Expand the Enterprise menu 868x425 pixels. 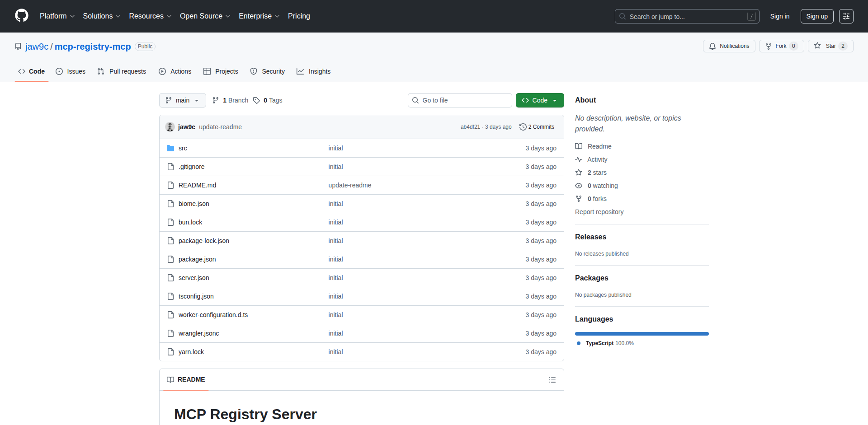(x=259, y=16)
